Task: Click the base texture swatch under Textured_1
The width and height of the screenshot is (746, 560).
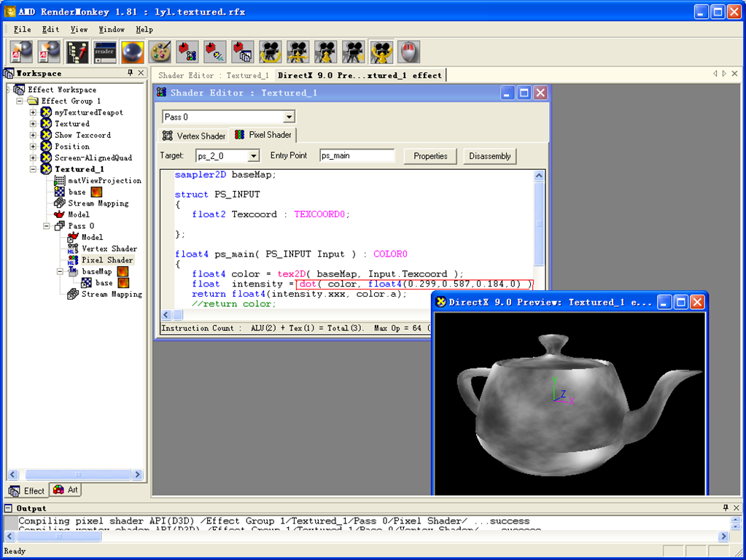Action: point(96,192)
